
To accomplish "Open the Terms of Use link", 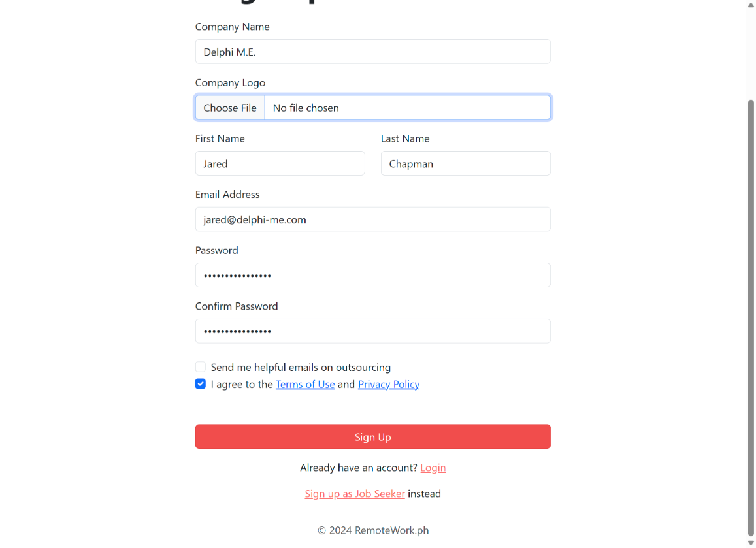I will (x=305, y=384).
